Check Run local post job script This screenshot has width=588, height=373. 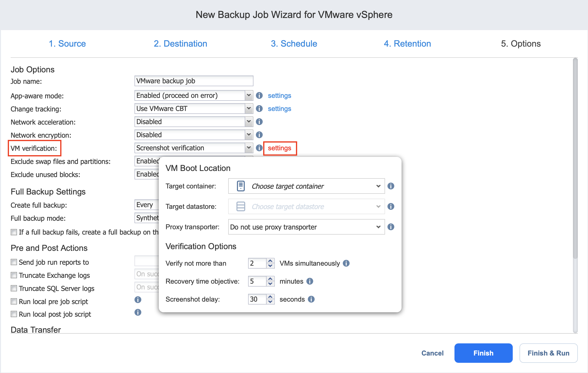tap(14, 314)
